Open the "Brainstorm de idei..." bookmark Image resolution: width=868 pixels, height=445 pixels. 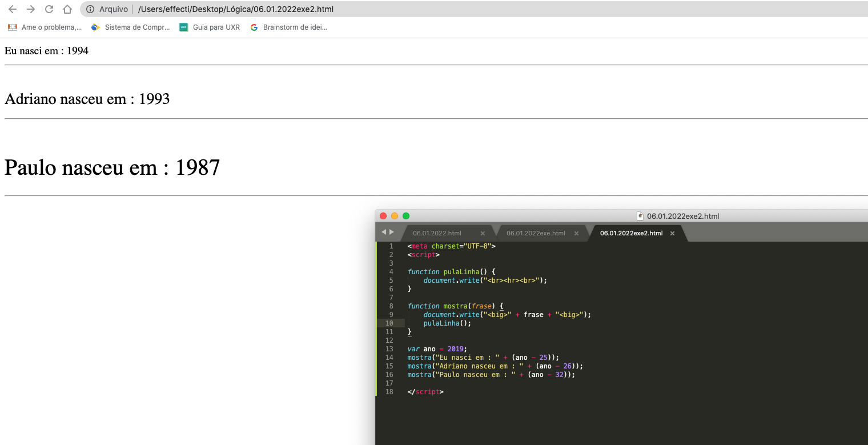tap(289, 27)
